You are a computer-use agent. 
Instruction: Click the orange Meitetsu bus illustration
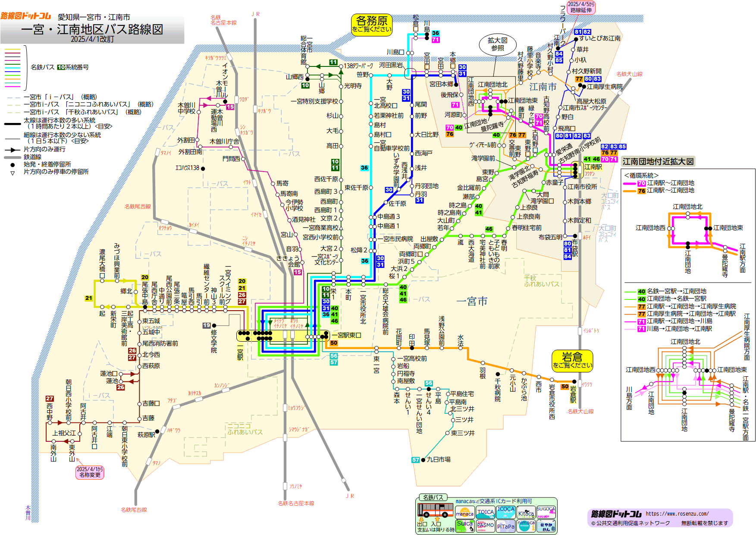coord(435,510)
